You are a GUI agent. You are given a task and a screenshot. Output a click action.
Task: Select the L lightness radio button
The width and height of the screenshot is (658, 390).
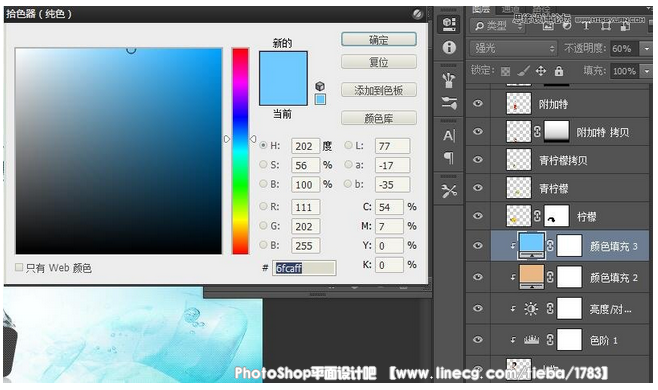[x=348, y=145]
